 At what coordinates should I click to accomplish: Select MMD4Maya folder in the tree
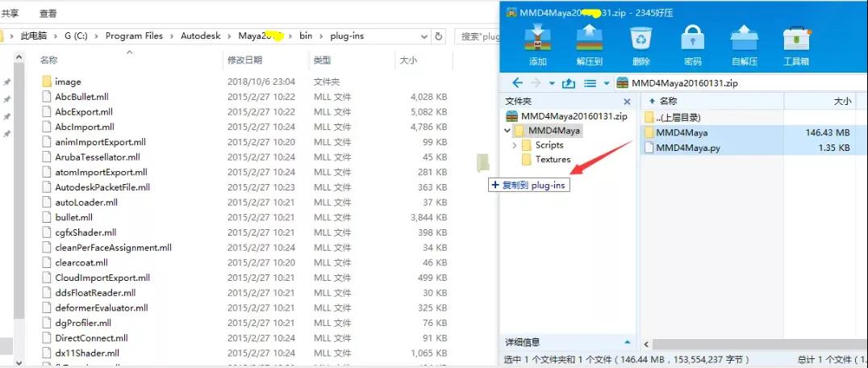click(548, 131)
